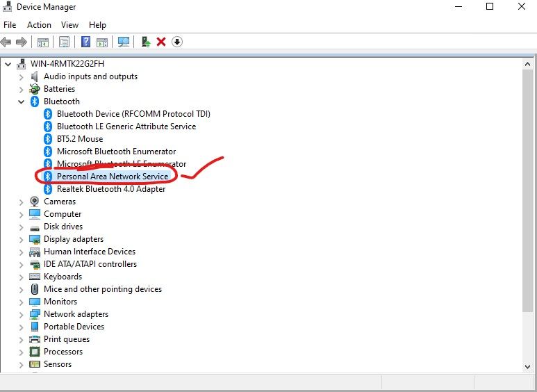537x392 pixels.
Task: Select the Portable Devices row
Action: (74, 327)
